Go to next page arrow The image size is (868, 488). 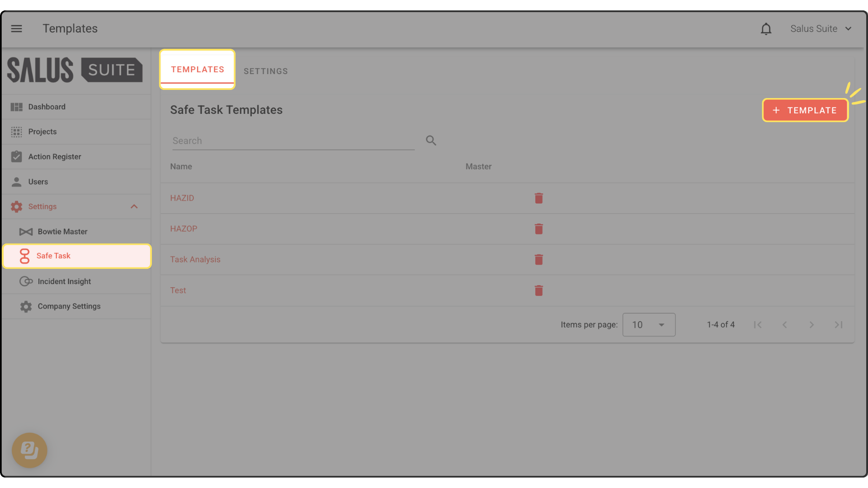click(811, 325)
